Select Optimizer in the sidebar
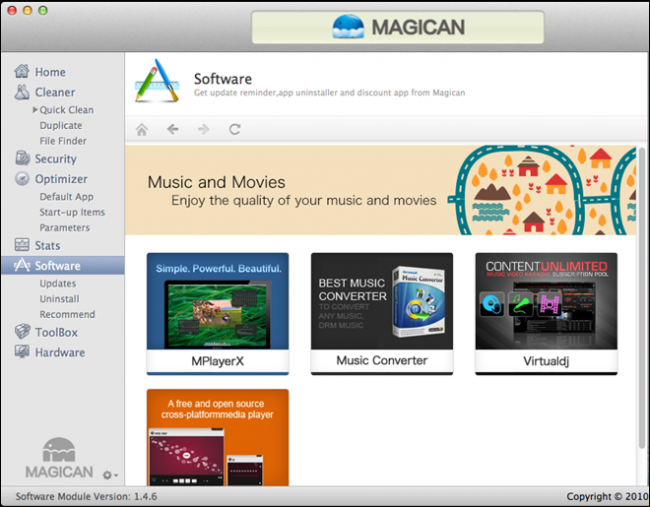Screen dimensions: 650x507 click(61, 179)
